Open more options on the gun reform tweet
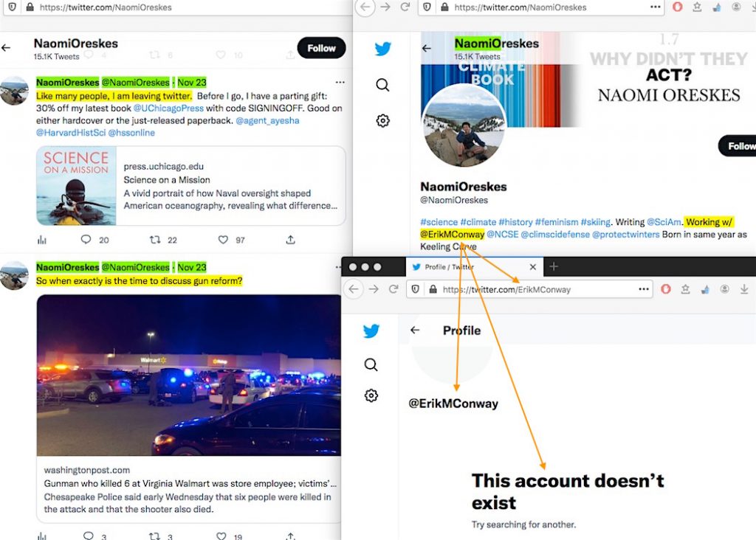This screenshot has width=756, height=540. tap(340, 267)
